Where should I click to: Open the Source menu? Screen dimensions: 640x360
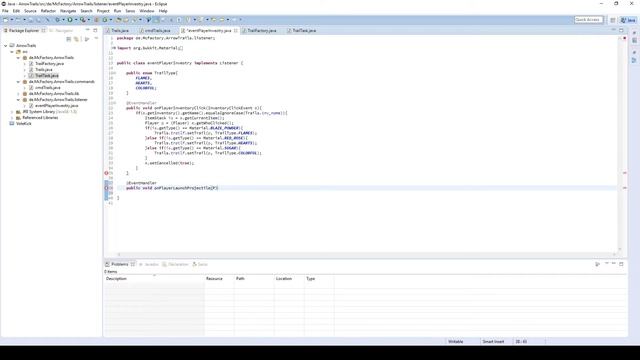pos(30,11)
